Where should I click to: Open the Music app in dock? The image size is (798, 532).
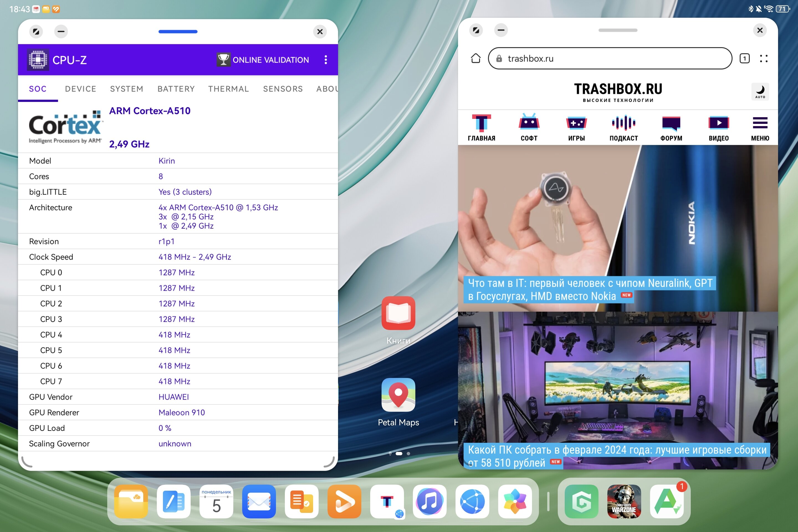click(429, 502)
